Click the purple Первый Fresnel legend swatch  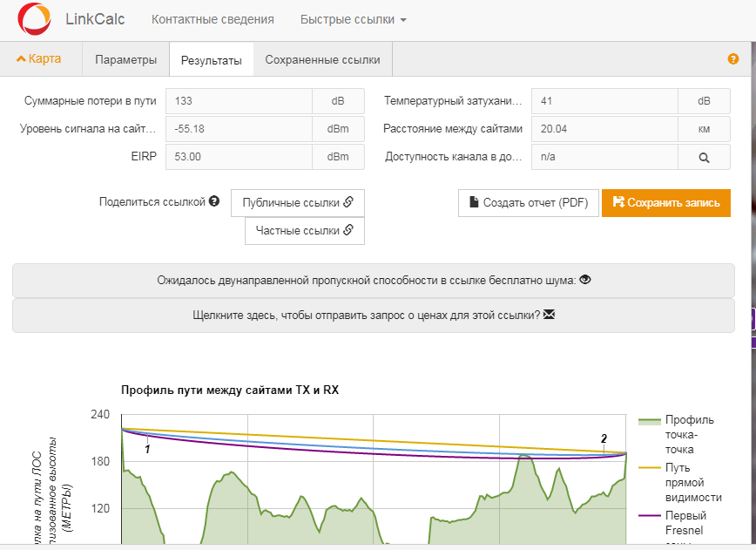click(x=650, y=515)
